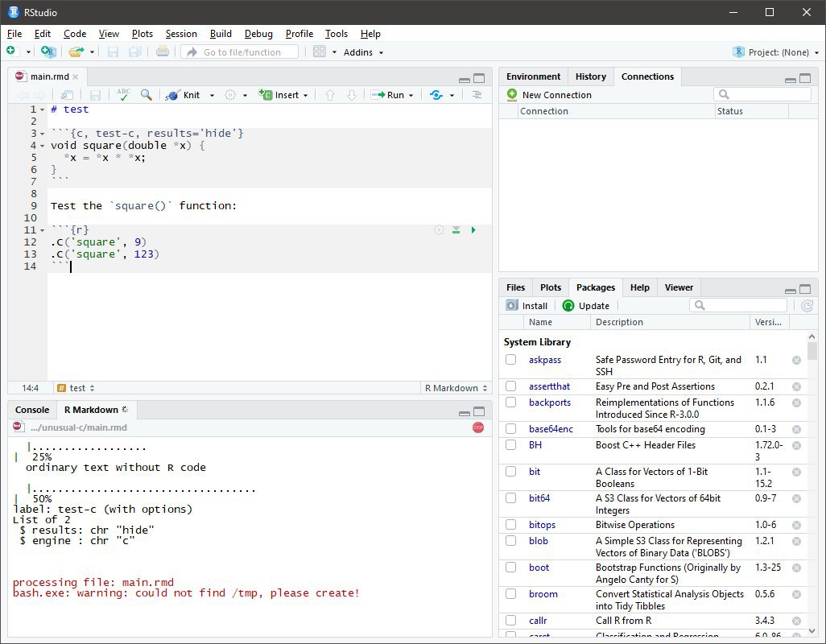Open the test section navigator dropdown

76,388
